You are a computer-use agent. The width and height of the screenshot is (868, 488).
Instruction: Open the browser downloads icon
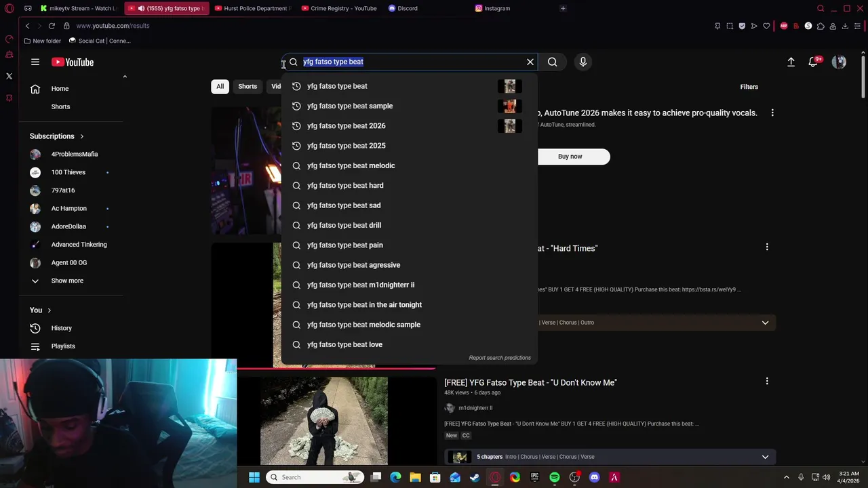[845, 26]
